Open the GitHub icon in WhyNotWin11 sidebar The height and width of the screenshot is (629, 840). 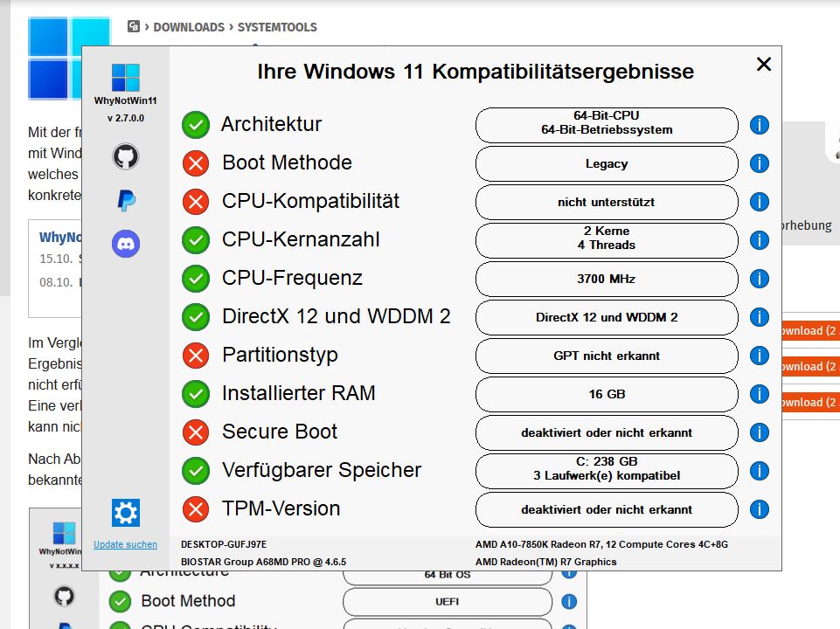(126, 156)
